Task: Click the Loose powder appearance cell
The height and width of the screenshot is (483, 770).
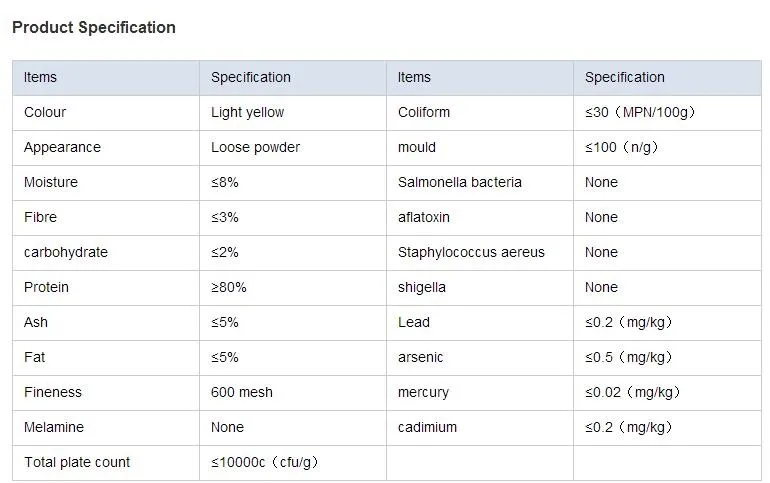Action: point(255,147)
